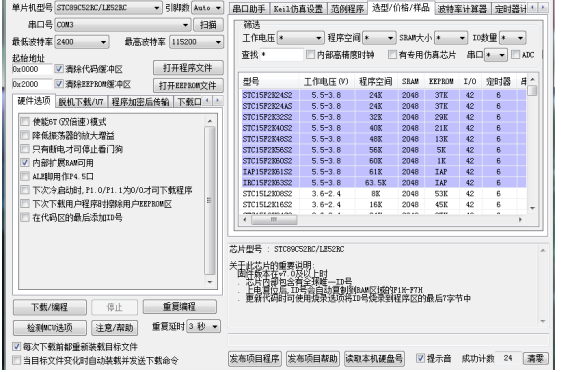
Task: Click the 扫描 button
Action: pyautogui.click(x=208, y=25)
